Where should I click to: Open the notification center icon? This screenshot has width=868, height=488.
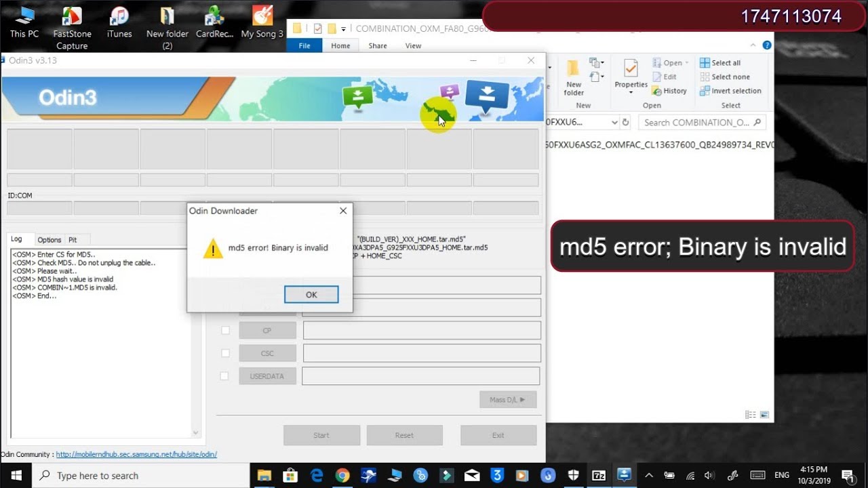click(x=848, y=476)
